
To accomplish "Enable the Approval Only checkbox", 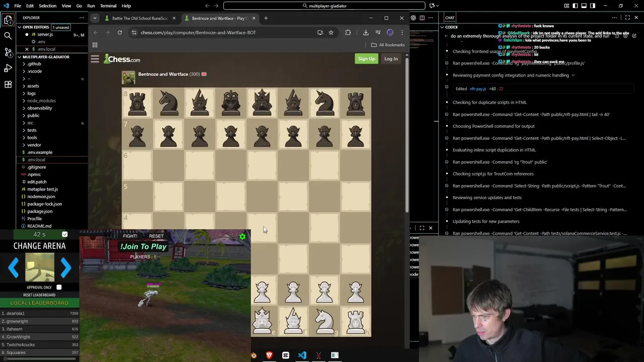I will (59, 287).
